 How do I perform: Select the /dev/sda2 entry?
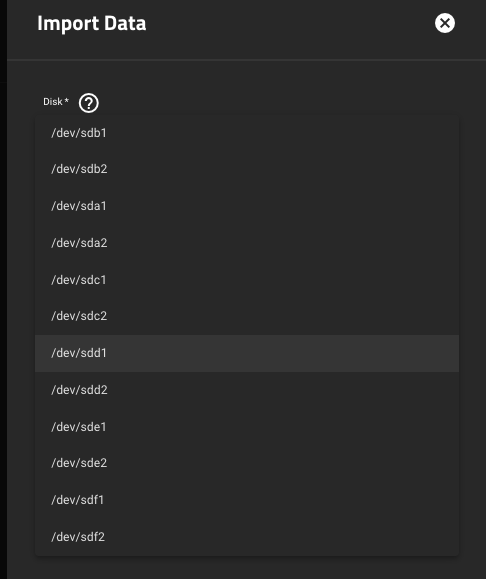(247, 243)
